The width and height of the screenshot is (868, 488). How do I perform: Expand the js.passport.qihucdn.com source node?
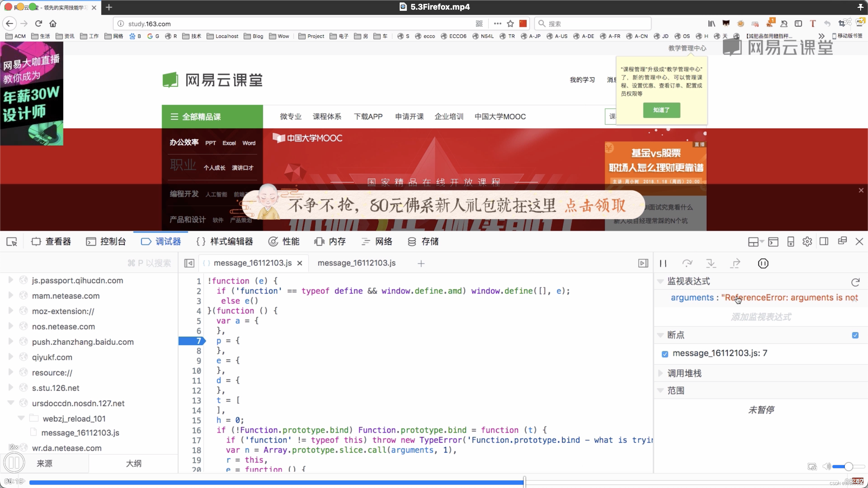(x=11, y=280)
